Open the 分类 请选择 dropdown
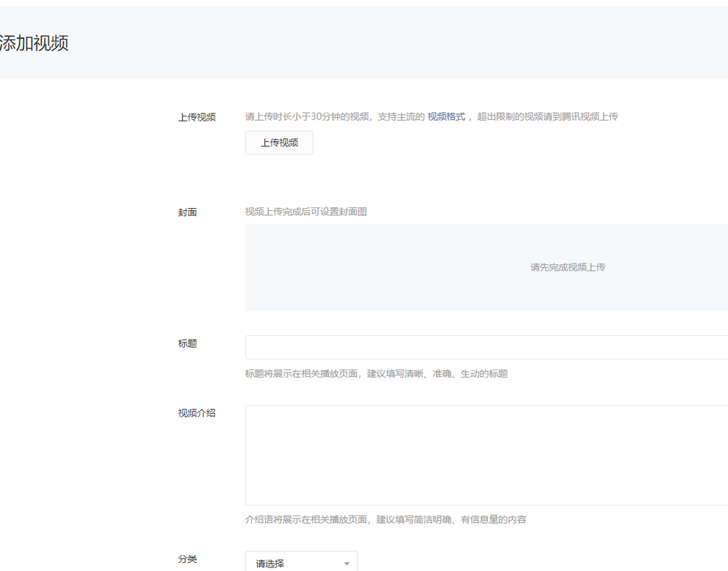Screen dimensions: 728x571 tap(301, 562)
